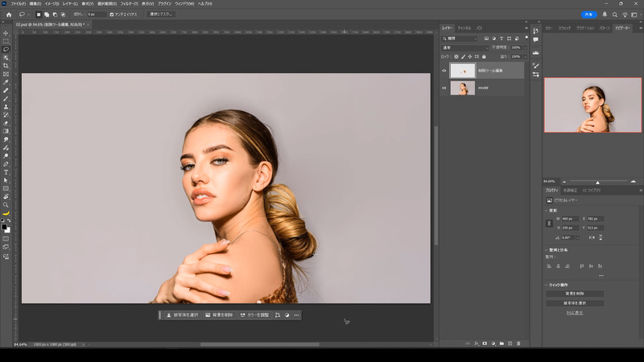The image size is (644, 362).
Task: Select the Pen tool
Action: [x=6, y=164]
